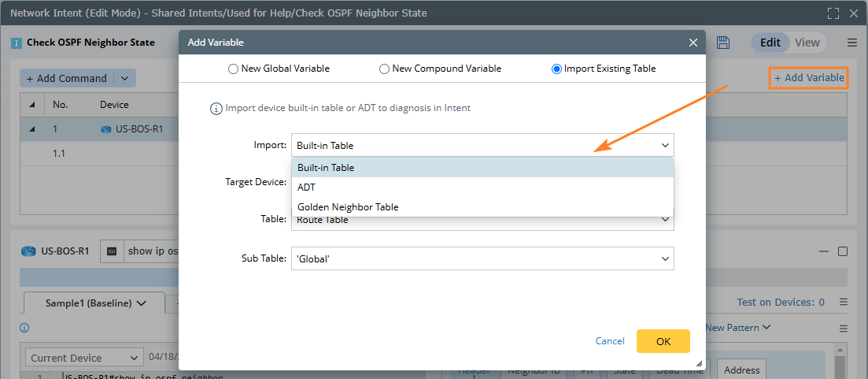Screen dimensions: 868x379
Task: Click the fullscreen icon in title bar
Action: tap(833, 13)
